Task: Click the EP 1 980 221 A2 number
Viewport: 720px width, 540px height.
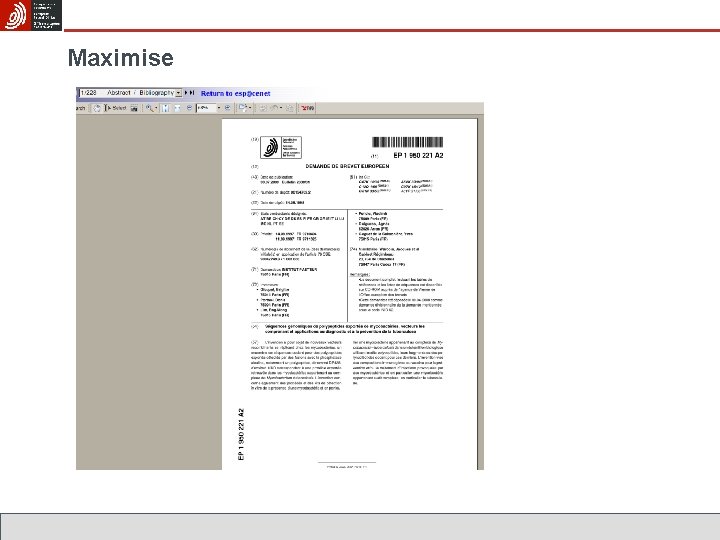Action: click(x=418, y=156)
